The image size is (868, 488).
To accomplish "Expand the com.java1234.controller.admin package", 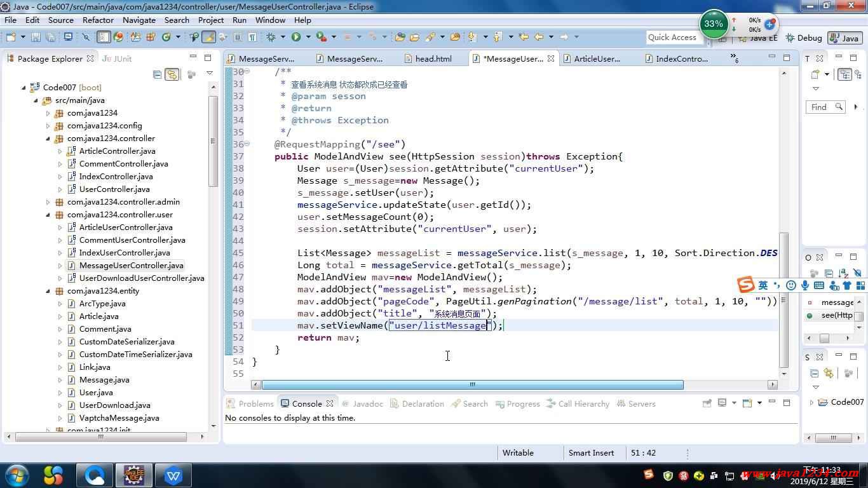I will pos(48,202).
